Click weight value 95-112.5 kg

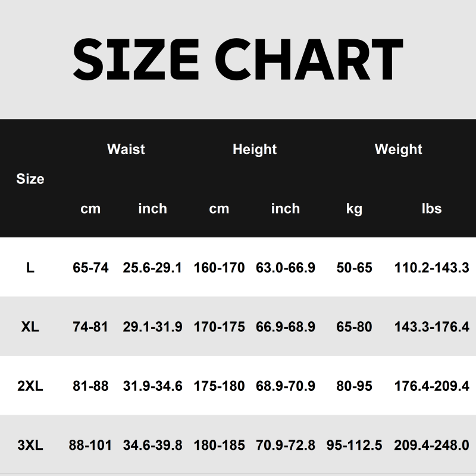coord(354,445)
